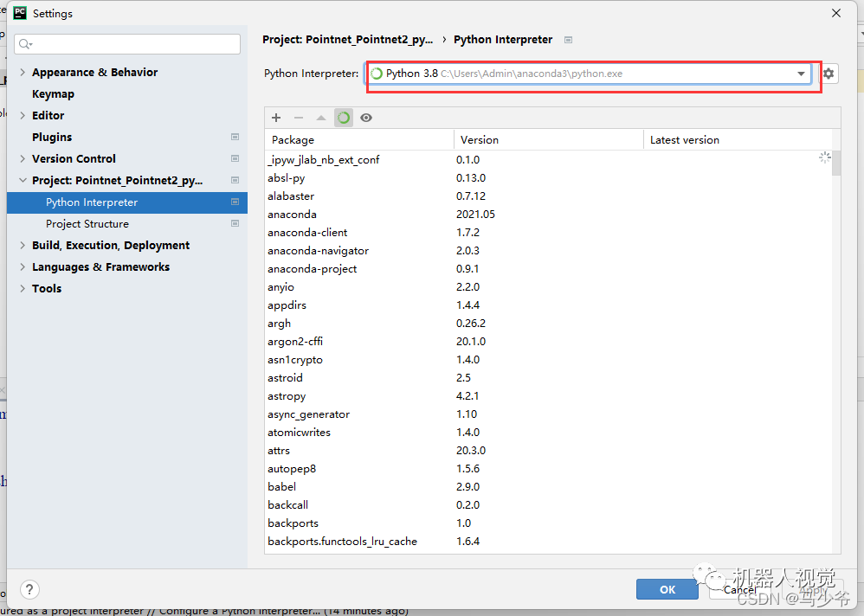
Task: Click the project-level icon beside Version Control
Action: click(235, 158)
